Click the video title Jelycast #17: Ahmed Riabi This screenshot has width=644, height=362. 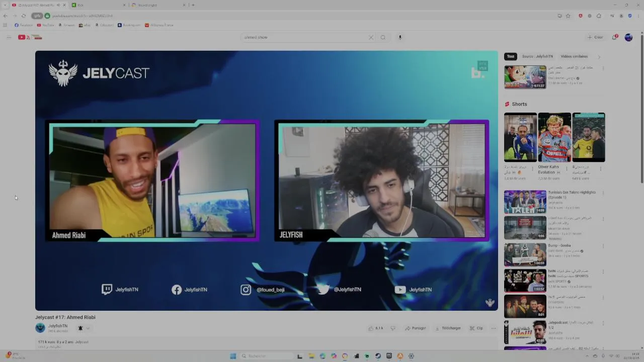(65, 317)
